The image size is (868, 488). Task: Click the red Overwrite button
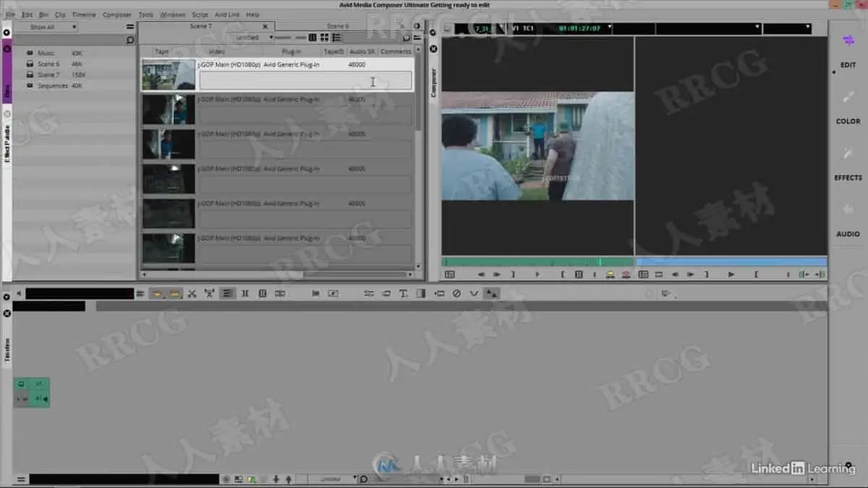point(626,275)
